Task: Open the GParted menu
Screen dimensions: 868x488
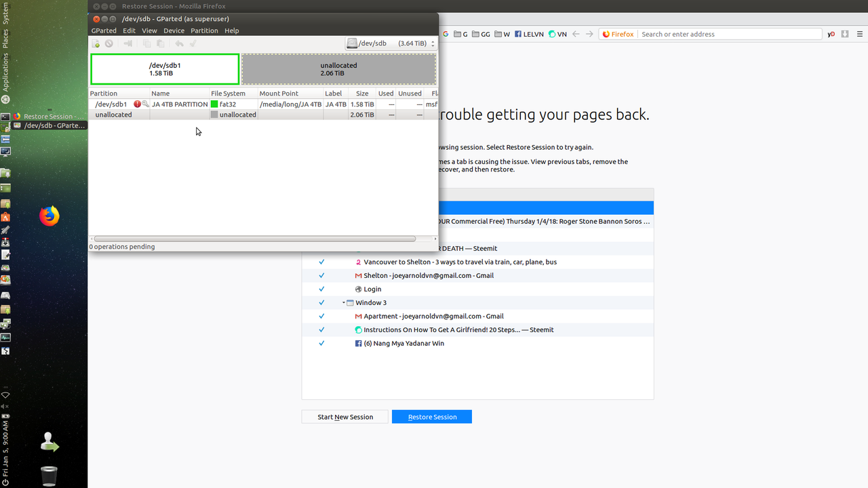Action: pos(104,30)
